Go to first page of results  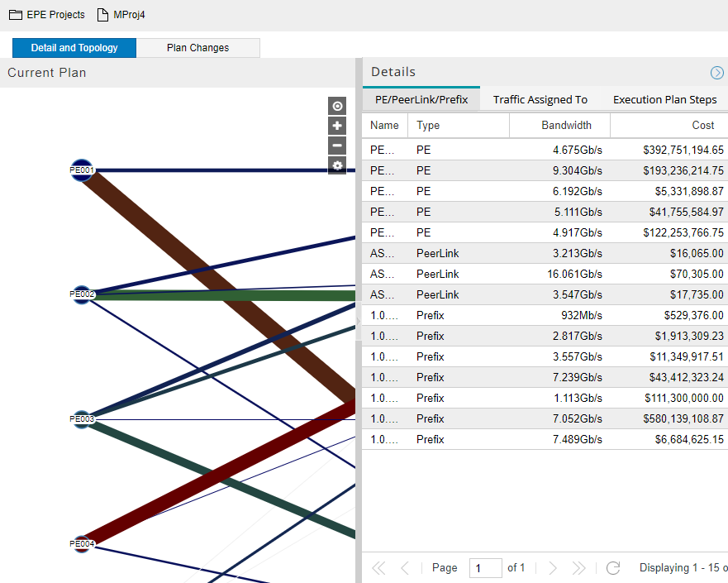coord(378,567)
